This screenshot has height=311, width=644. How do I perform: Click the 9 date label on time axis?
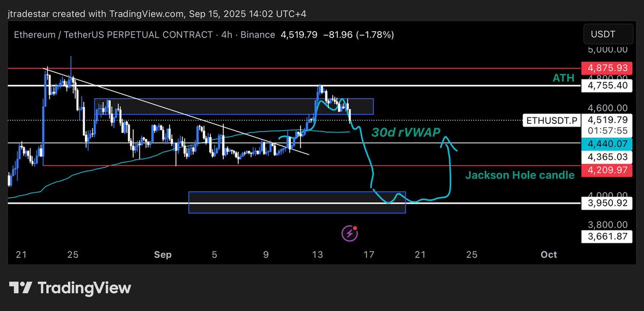[266, 254]
